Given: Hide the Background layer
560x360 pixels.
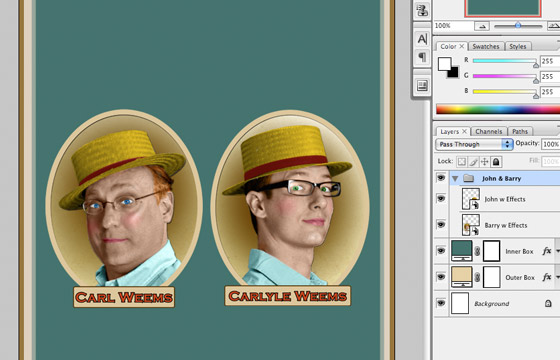Looking at the screenshot, I should (x=441, y=303).
